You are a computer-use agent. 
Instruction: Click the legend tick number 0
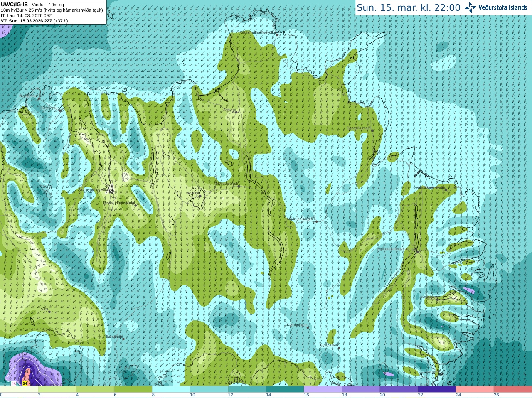[x=1, y=395]
